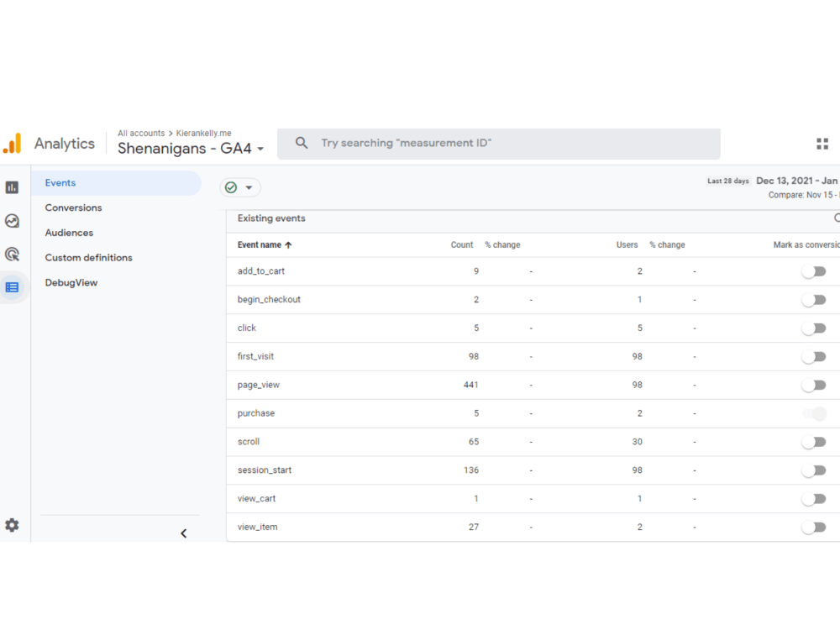Toggle view_cart as conversion
The image size is (840, 630).
[x=814, y=499]
